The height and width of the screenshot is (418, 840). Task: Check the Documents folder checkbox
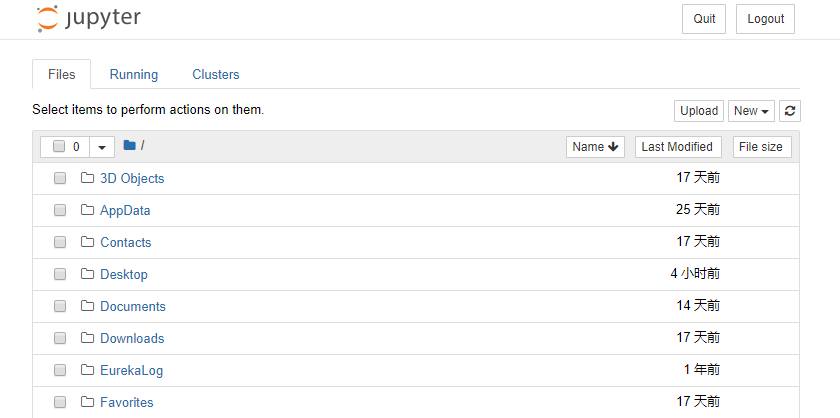60,306
